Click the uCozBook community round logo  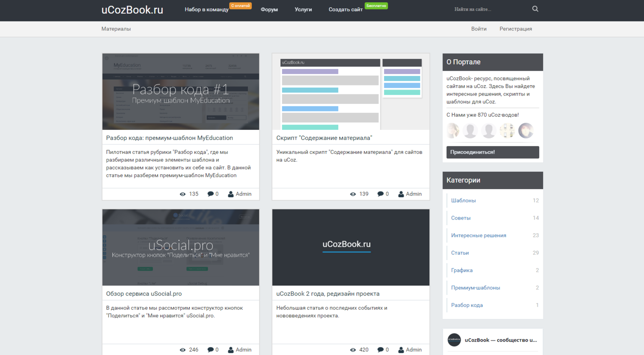454,340
